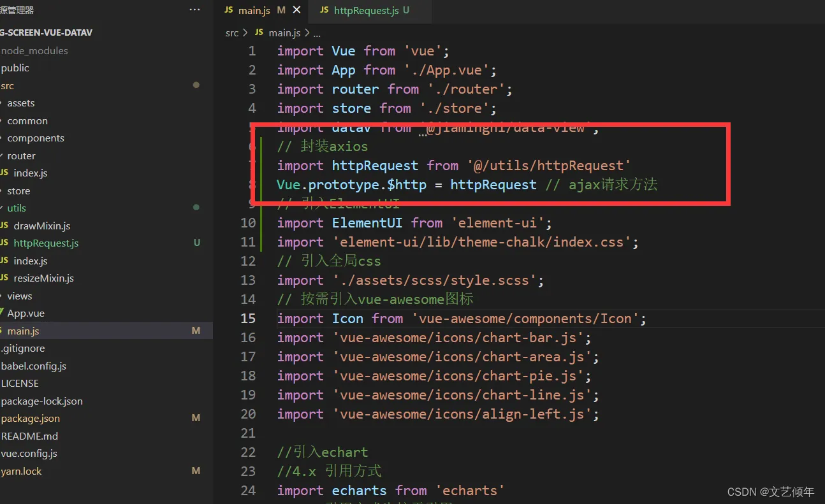The height and width of the screenshot is (504, 825).
Task: Collapse the utils folder
Action: click(17, 208)
